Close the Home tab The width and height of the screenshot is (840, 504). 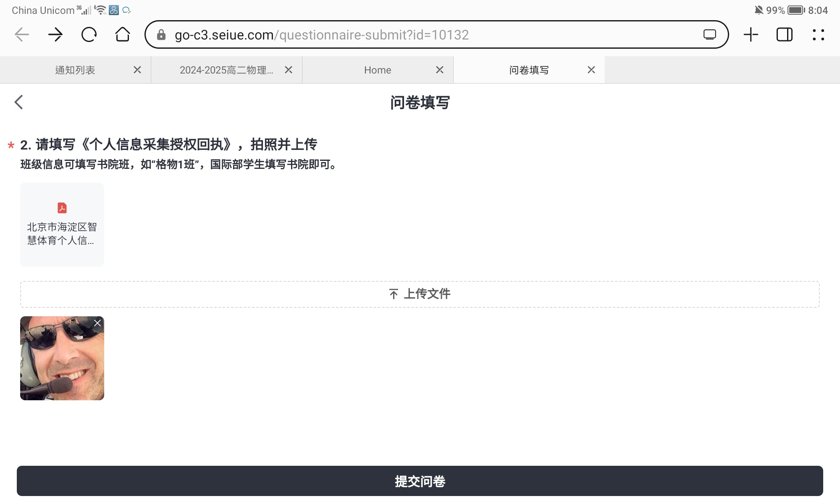tap(440, 70)
